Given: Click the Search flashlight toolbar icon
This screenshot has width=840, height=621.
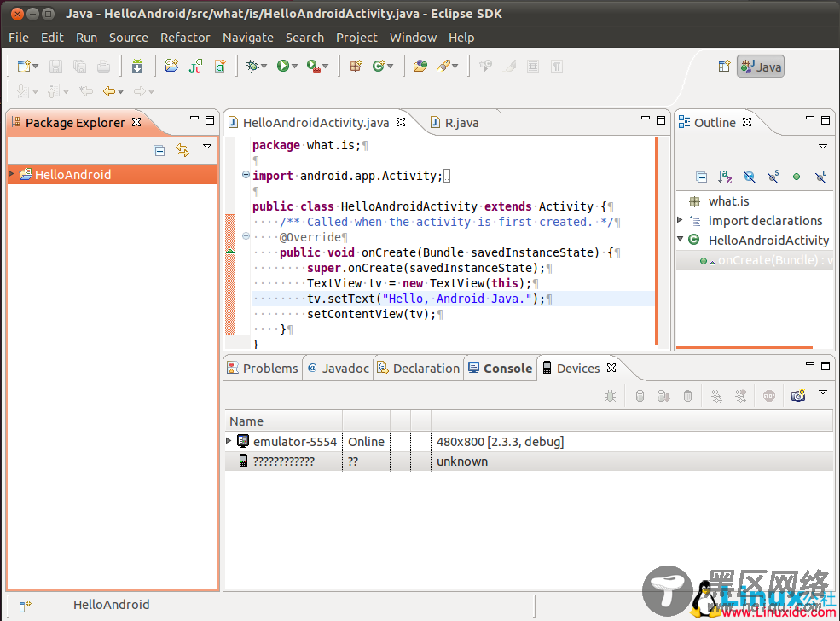Looking at the screenshot, I should click(443, 66).
